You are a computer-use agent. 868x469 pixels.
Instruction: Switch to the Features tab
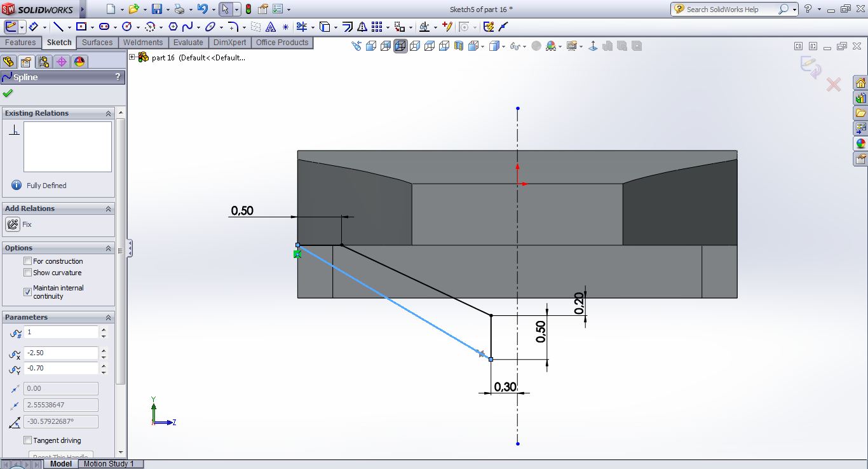coord(20,43)
